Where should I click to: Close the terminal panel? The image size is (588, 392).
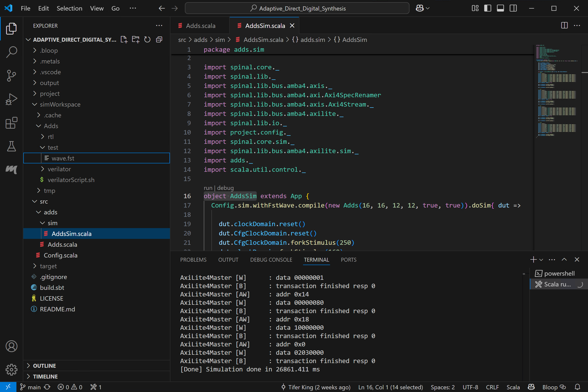click(577, 259)
